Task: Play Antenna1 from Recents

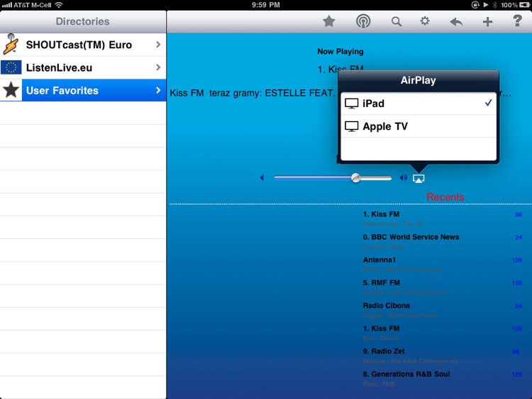Action: (443, 264)
